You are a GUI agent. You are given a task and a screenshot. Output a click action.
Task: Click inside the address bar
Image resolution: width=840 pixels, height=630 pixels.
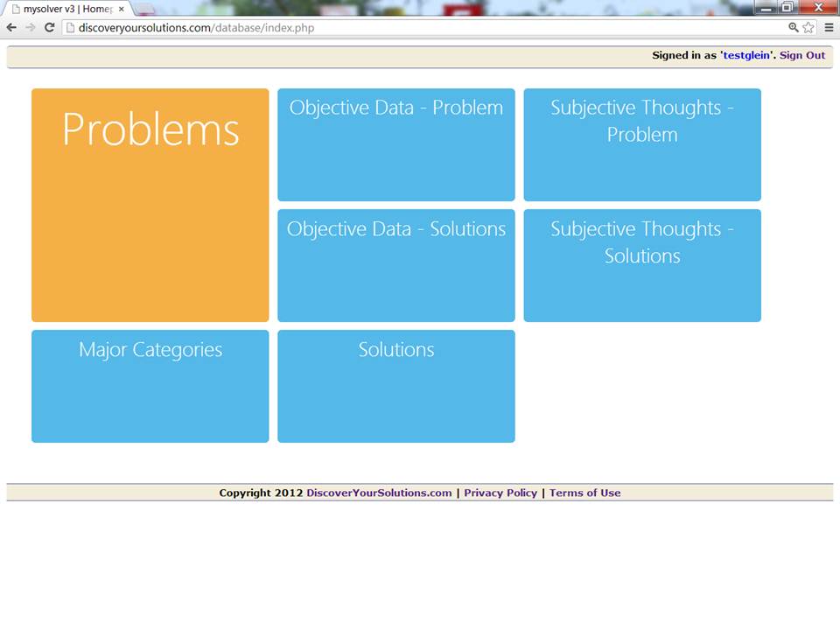pyautogui.click(x=350, y=27)
